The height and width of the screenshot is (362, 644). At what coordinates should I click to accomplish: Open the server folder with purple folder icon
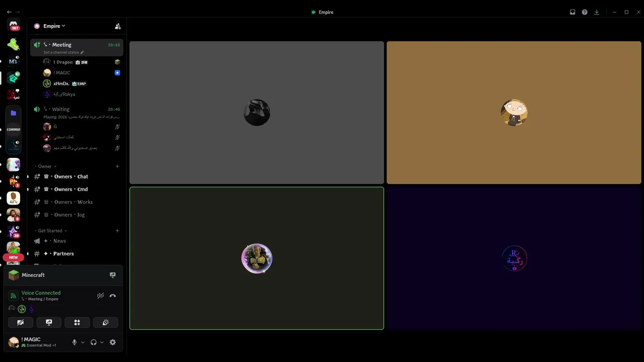[14, 113]
